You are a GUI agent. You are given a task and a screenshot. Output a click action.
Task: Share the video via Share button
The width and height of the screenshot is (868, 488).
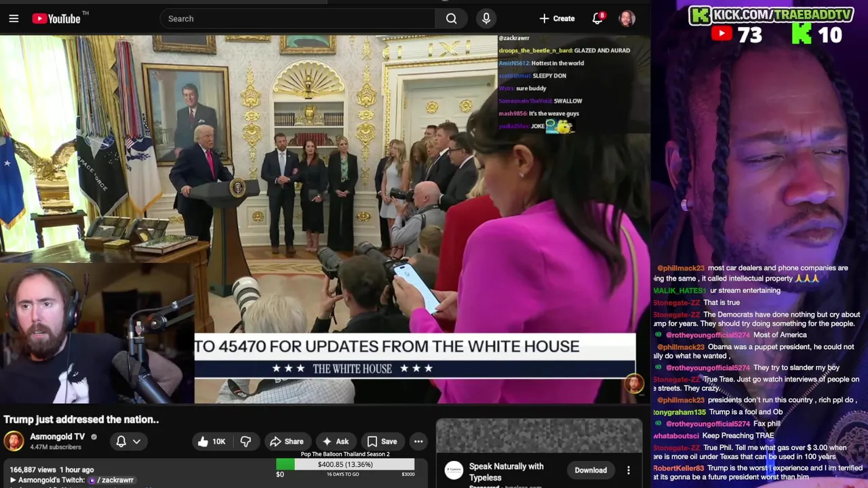pos(287,441)
